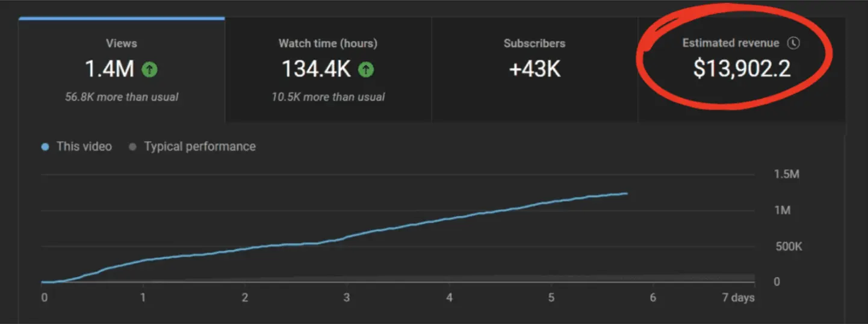Open the Views tab
This screenshot has height=324, width=868.
tap(122, 70)
